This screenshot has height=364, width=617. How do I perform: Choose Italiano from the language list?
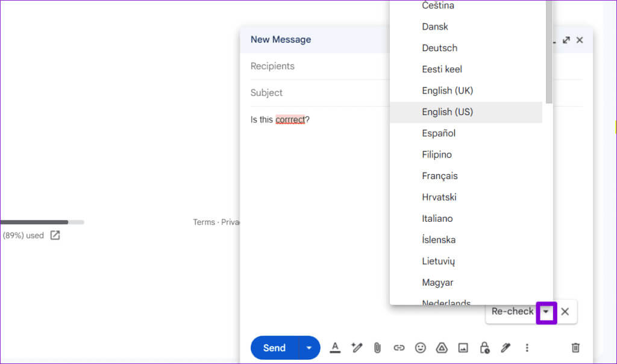click(x=466, y=218)
